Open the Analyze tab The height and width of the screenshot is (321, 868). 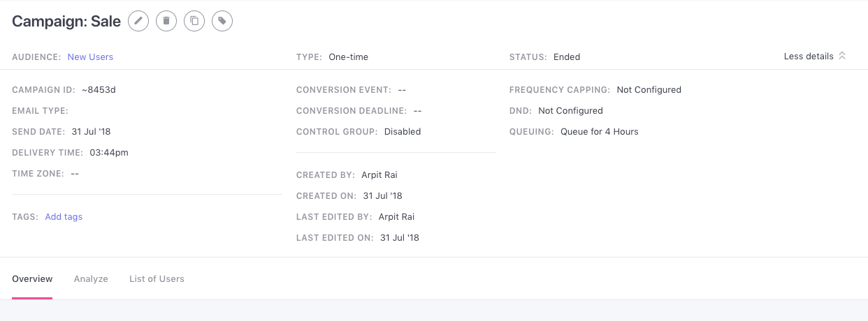tap(91, 279)
